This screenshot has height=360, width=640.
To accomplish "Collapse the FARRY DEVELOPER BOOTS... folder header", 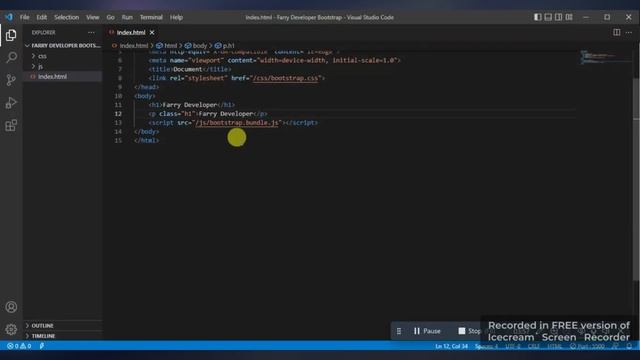I will click(x=62, y=45).
